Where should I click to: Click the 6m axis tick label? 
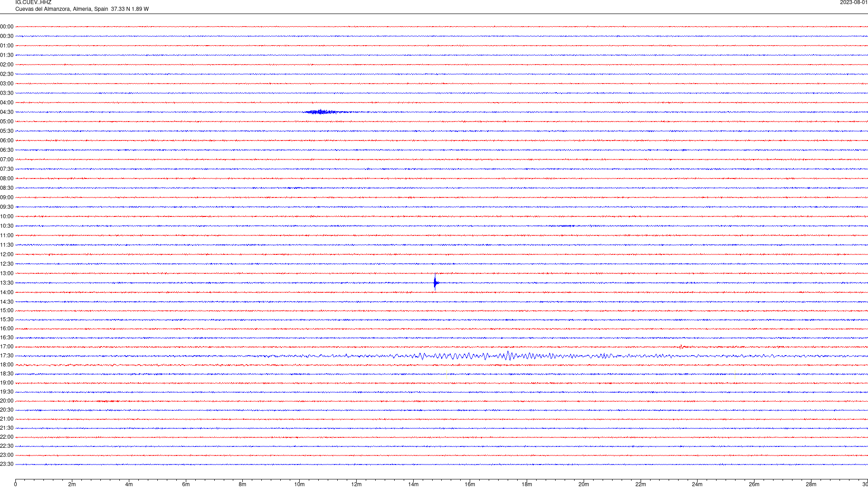click(x=186, y=484)
